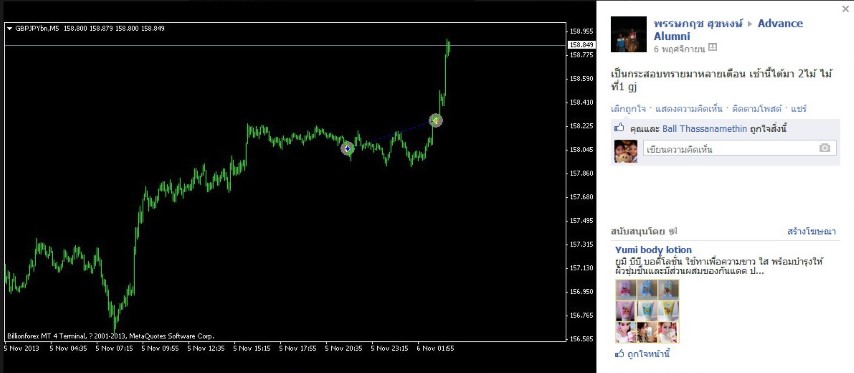Click the audience icon next to post date

coord(712,48)
